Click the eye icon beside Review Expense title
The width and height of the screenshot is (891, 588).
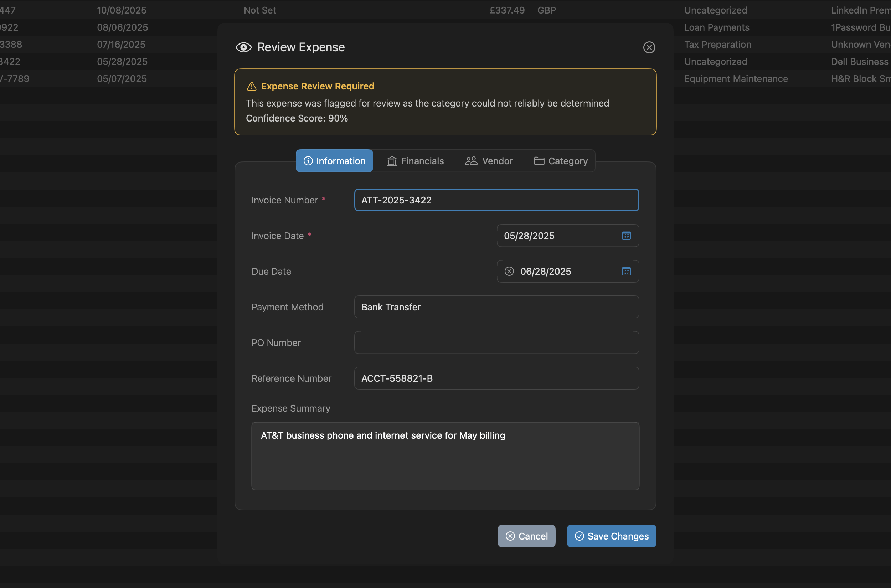click(243, 47)
